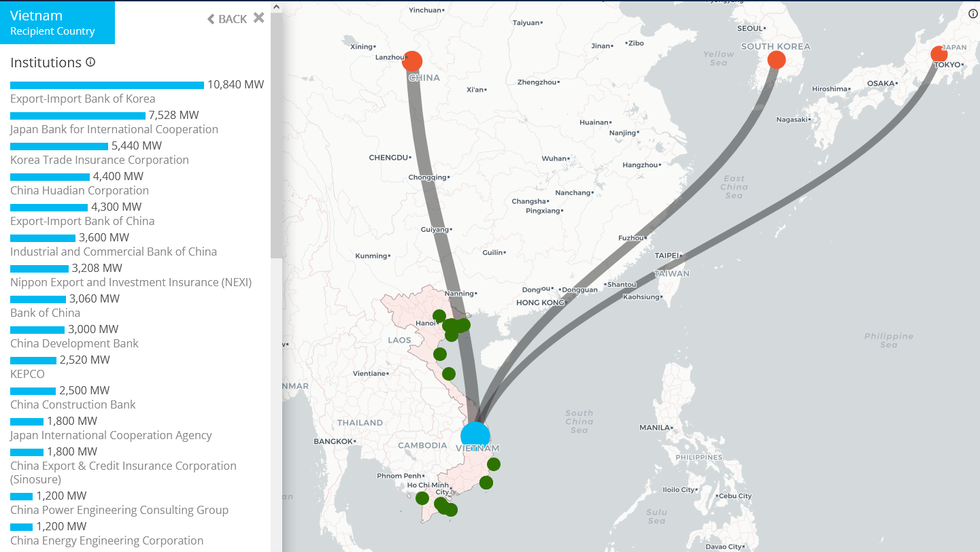
Task: Select Export-Import Bank of Korea institution
Action: point(83,99)
